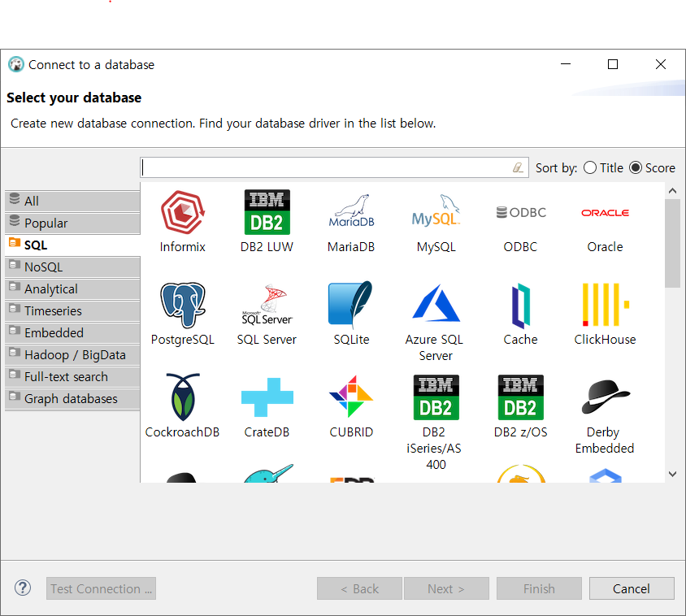Screen dimensions: 686x616
Task: Sort drivers by Score
Action: tap(652, 168)
